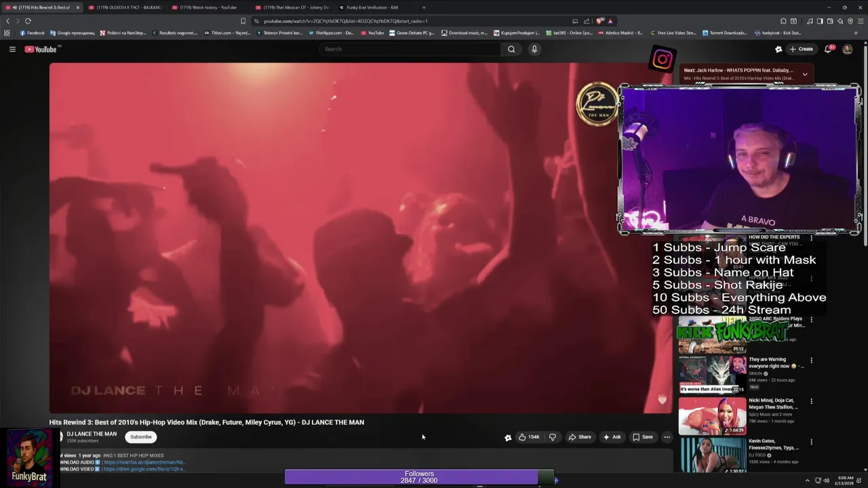Share this page via the address bar icon
This screenshot has height=488, width=868.
587,21
